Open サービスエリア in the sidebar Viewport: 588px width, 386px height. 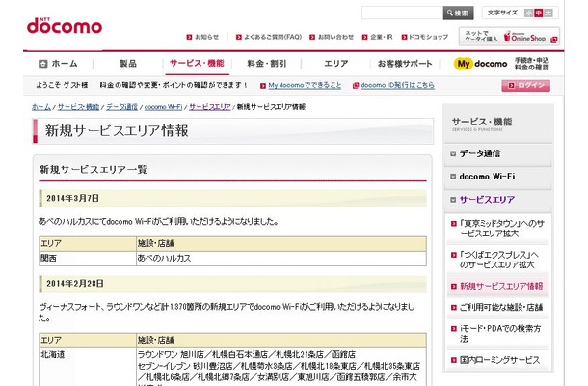tap(487, 200)
